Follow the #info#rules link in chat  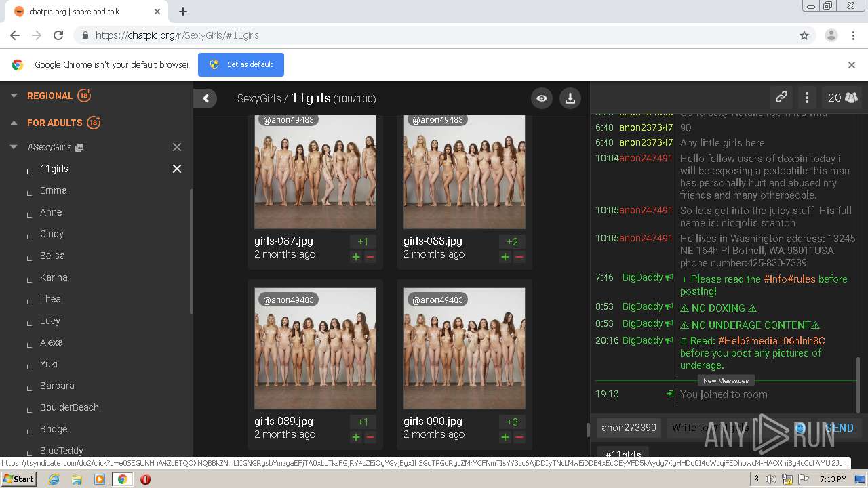789,279
